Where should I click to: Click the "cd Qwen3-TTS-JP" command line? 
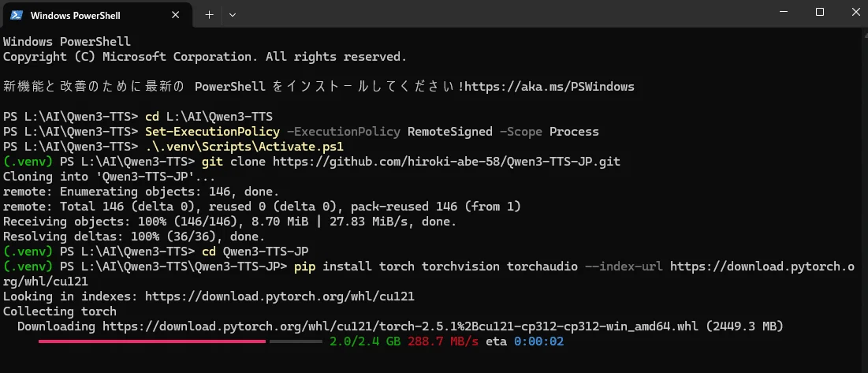coord(255,252)
